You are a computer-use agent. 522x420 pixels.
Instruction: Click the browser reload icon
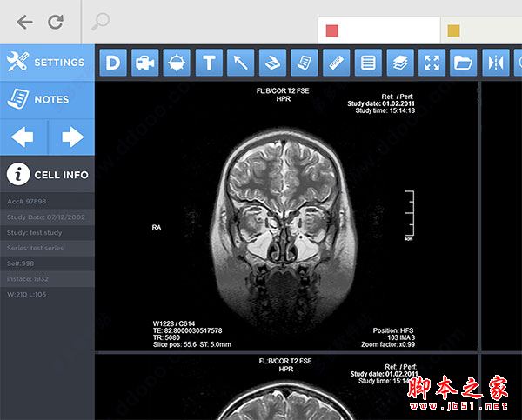56,22
